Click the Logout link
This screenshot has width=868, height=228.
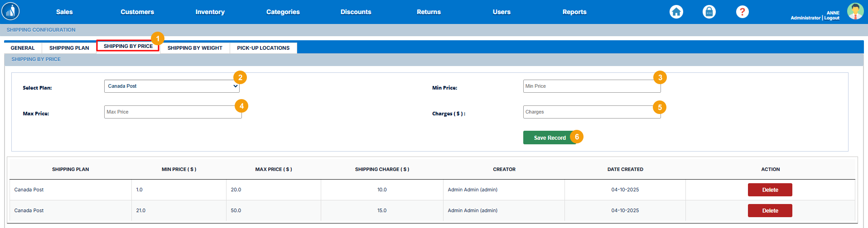point(832,18)
